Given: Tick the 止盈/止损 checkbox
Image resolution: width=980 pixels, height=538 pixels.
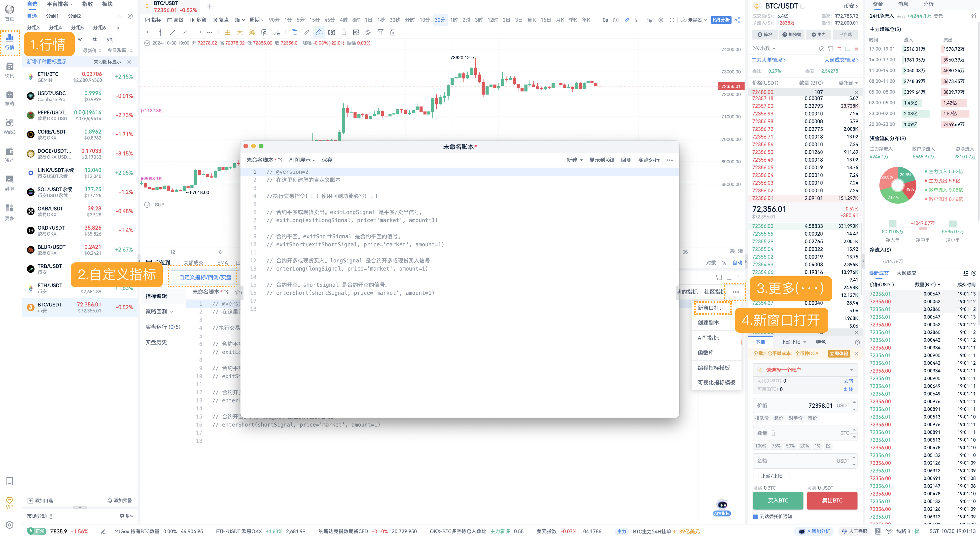Looking at the screenshot, I should 756,476.
